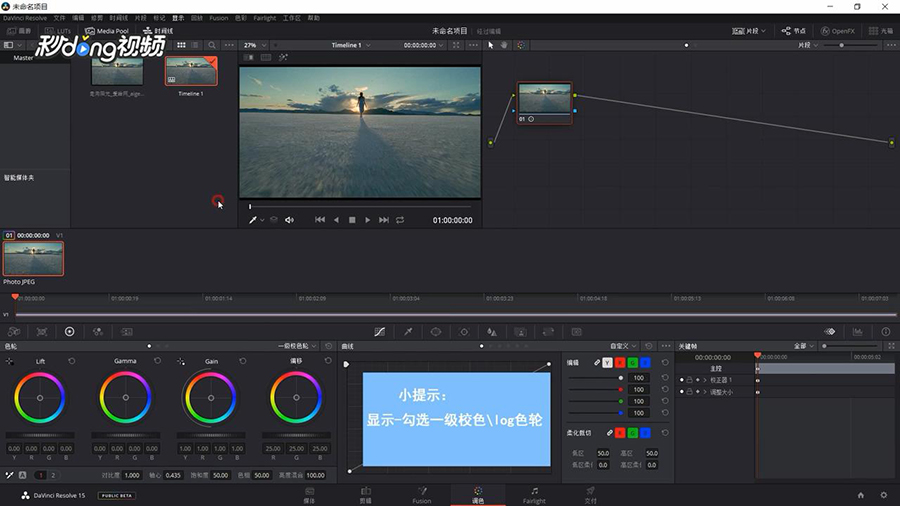
Task: Select the Color Wheels palette icon
Action: click(69, 332)
